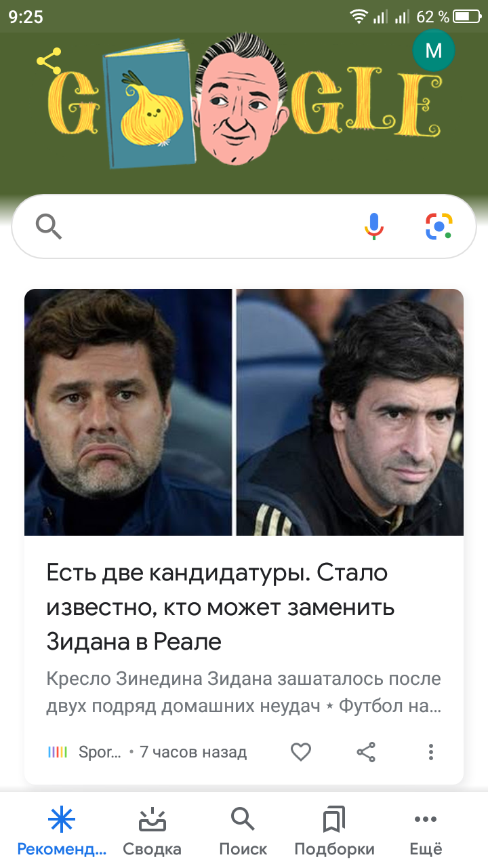
Task: Like the Zidane article with the heart
Action: click(x=301, y=751)
